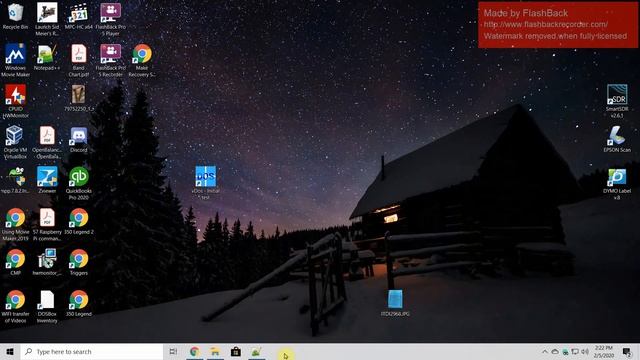Select the Windows Movie Maker shortcut

tap(15, 60)
